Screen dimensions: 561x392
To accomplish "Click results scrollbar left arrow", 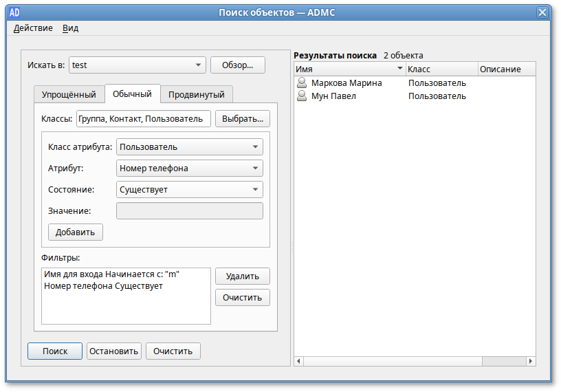I will tap(299, 361).
